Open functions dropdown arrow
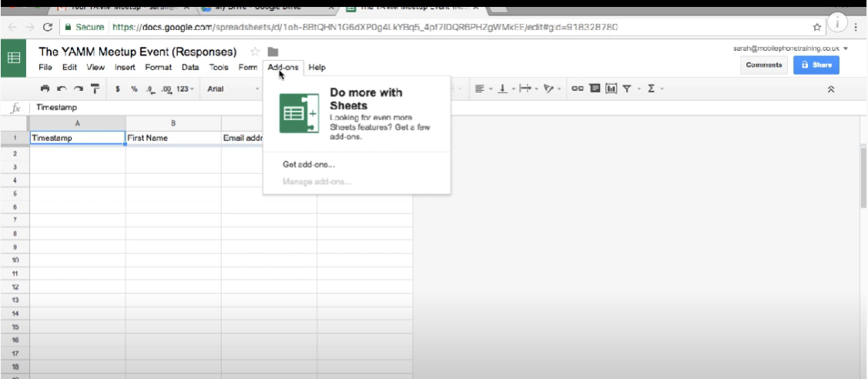Viewport: 868px width, 379px height. [662, 89]
